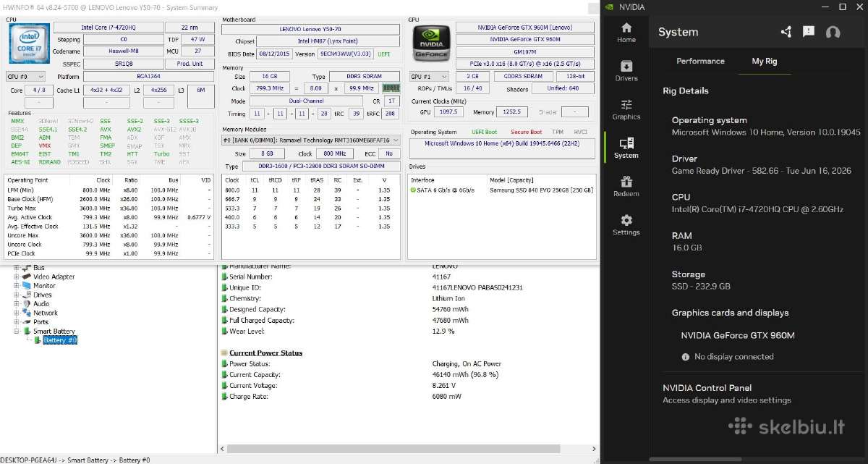Expand the Network tree node

pos(17,313)
